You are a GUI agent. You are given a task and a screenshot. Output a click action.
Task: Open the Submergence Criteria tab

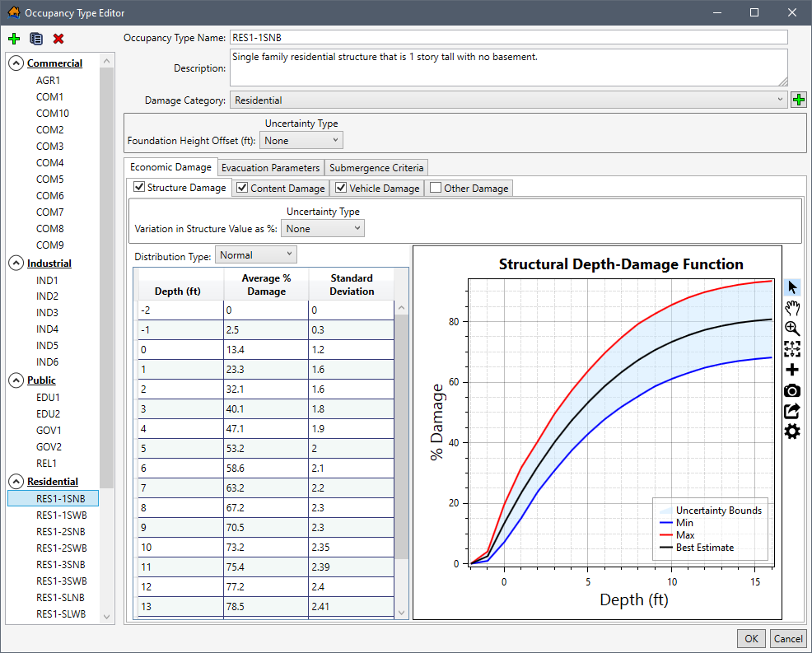pyautogui.click(x=376, y=167)
